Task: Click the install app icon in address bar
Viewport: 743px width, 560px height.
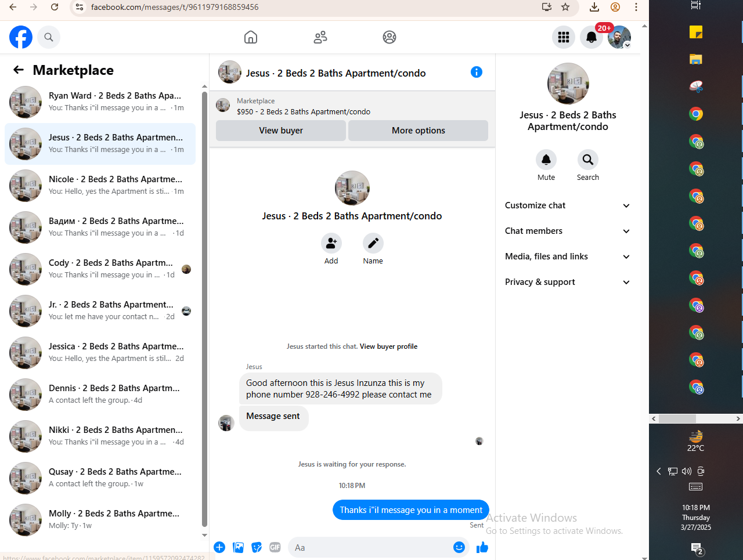Action: tap(547, 7)
